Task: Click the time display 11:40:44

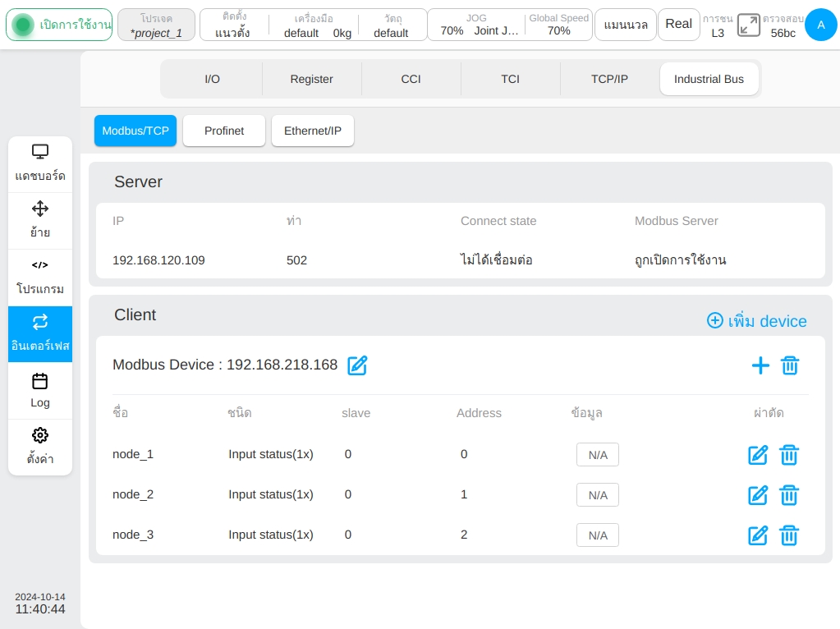Action: pyautogui.click(x=40, y=609)
